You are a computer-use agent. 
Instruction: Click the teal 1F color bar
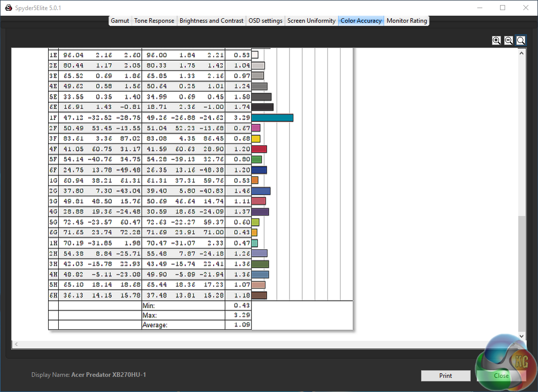[272, 118]
